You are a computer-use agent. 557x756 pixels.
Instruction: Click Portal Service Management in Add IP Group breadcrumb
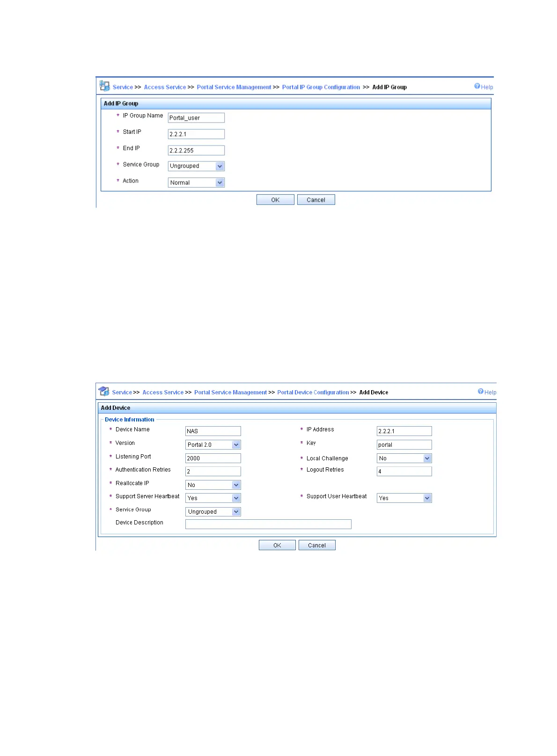pyautogui.click(x=234, y=87)
